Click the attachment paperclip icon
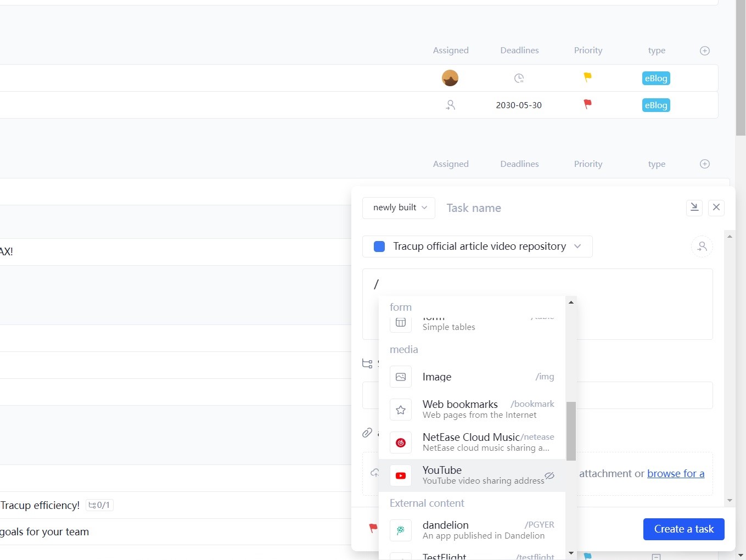This screenshot has height=560, width=746. (x=367, y=433)
